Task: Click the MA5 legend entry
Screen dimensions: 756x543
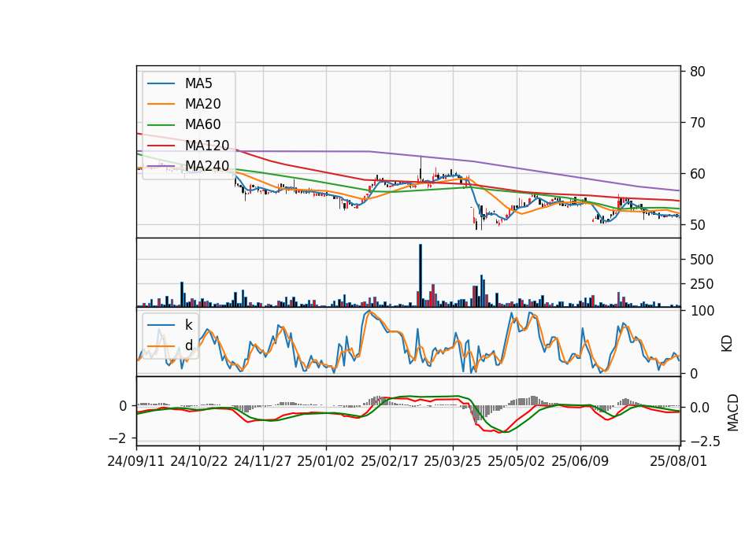Action: [180, 83]
